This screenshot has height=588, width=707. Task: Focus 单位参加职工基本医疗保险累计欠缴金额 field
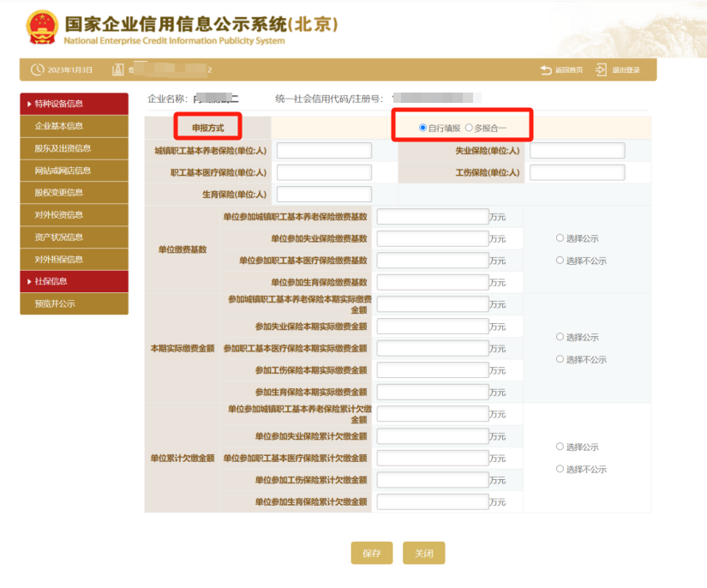point(433,458)
